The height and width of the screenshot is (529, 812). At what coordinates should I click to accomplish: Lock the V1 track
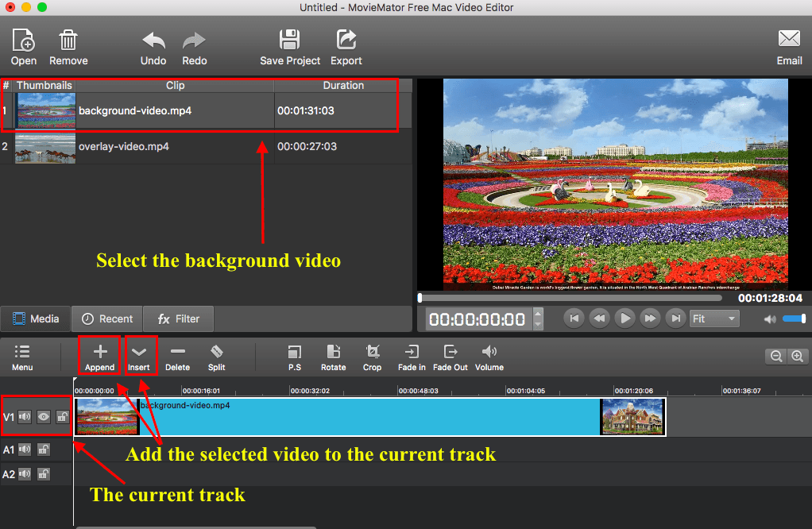pos(63,417)
